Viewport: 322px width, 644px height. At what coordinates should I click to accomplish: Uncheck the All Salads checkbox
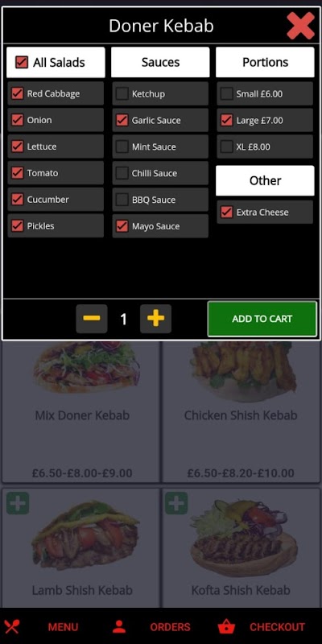(x=22, y=63)
